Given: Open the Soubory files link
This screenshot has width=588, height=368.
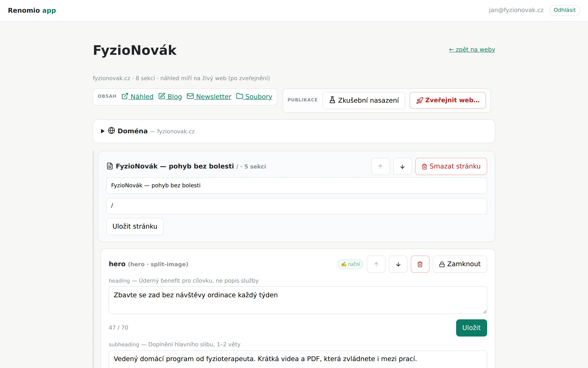Looking at the screenshot, I should (254, 97).
